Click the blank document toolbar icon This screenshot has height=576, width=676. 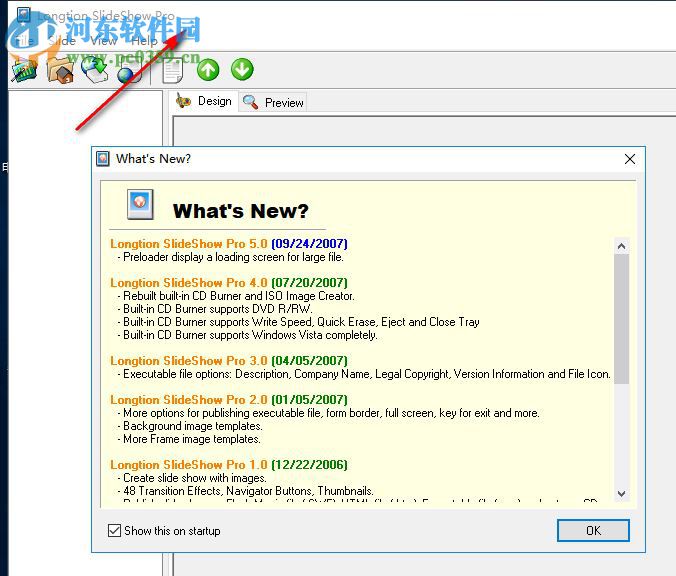[x=173, y=70]
